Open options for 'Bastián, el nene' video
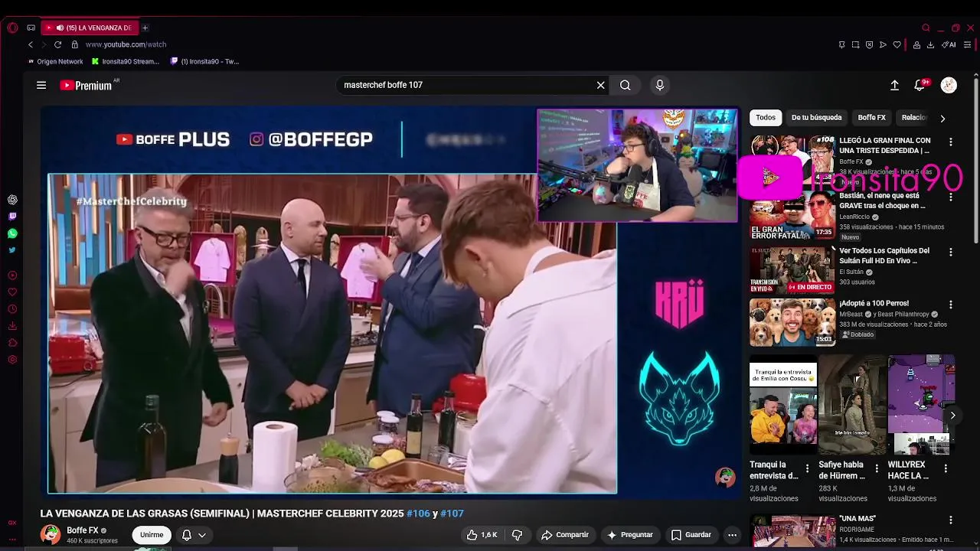Viewport: 980px width, 551px height. click(951, 197)
